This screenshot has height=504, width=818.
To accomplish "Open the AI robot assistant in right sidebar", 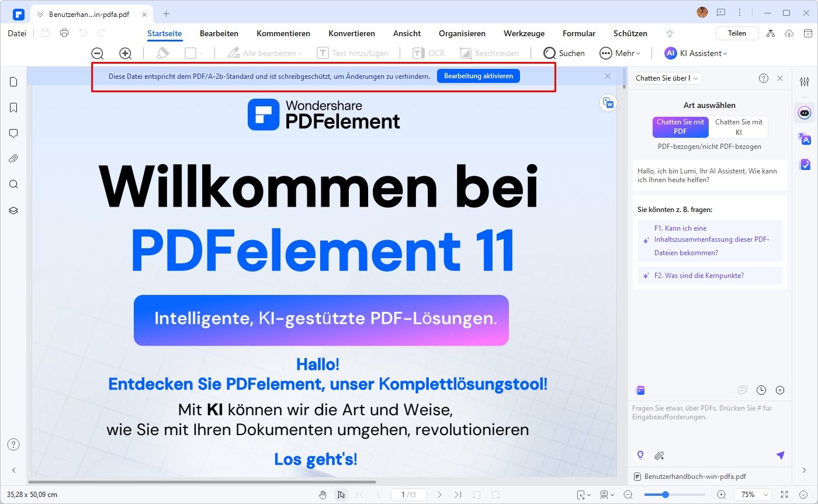I will point(805,112).
